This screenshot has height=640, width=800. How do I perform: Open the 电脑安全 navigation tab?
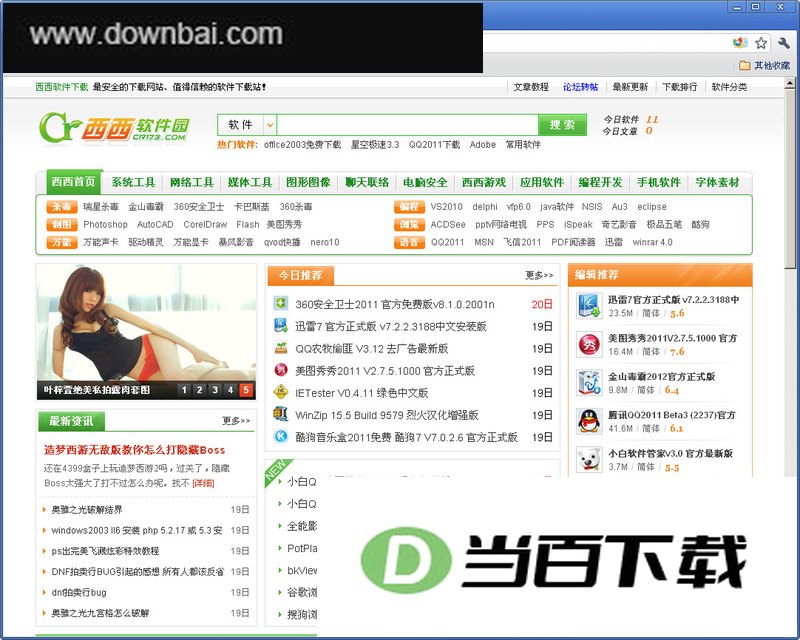click(x=425, y=182)
